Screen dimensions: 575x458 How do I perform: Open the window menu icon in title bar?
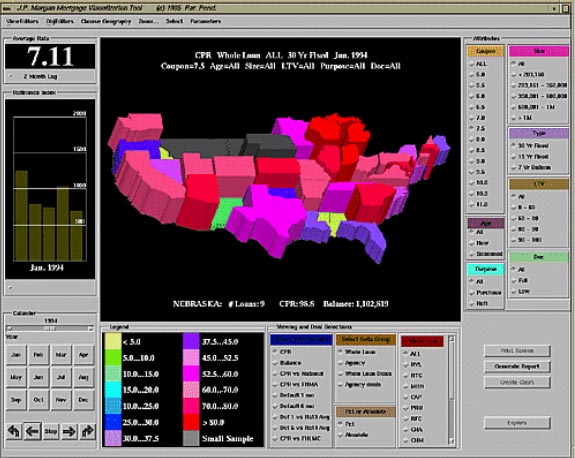(6, 8)
